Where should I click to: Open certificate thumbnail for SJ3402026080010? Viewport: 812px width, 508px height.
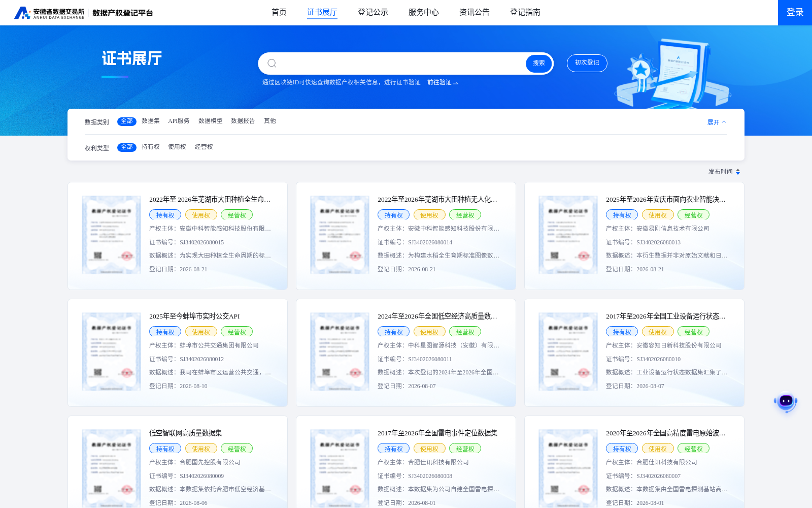click(x=568, y=352)
